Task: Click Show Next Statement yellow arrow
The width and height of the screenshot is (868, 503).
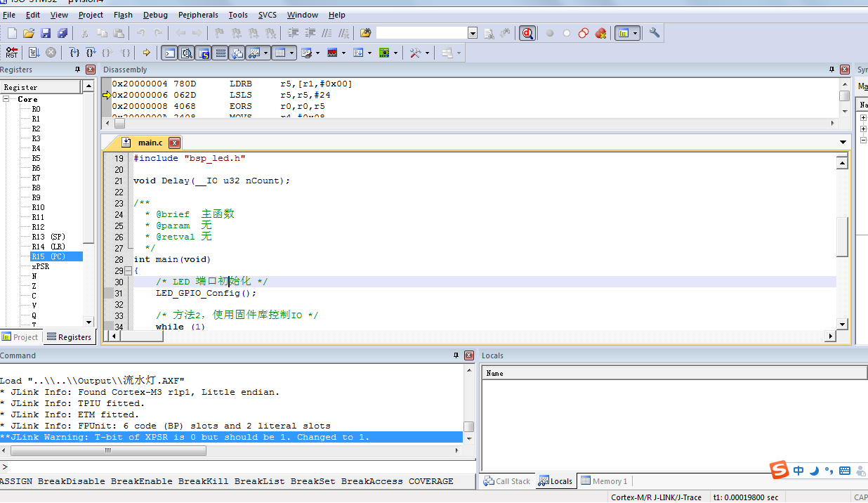Action: tap(146, 53)
